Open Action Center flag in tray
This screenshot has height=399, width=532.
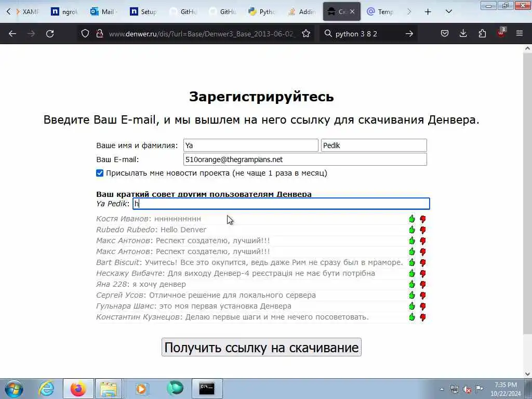(x=479, y=389)
